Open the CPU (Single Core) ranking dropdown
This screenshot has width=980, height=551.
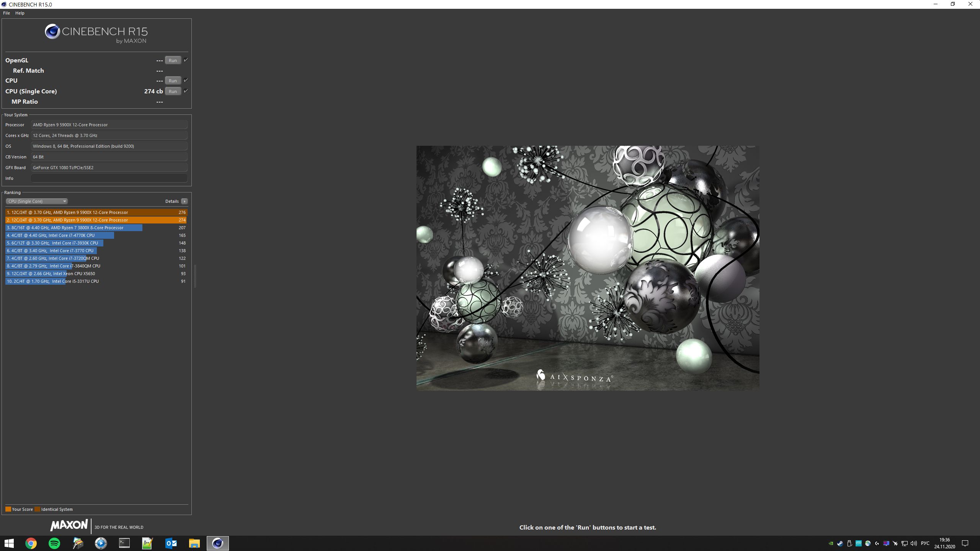(x=37, y=201)
